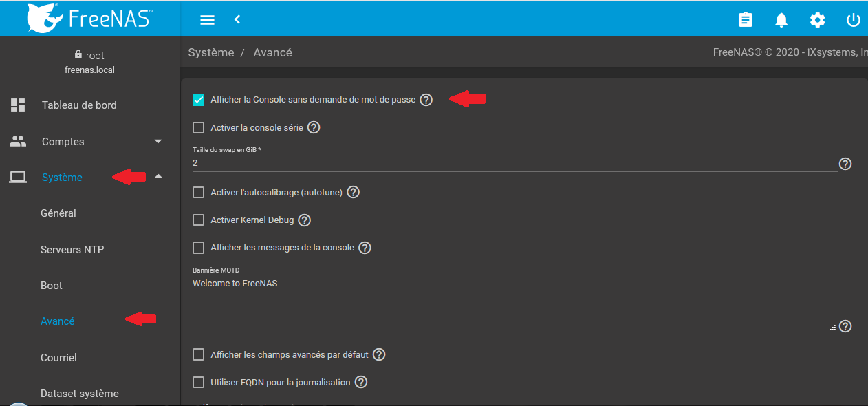Open the settings gear icon
The width and height of the screenshot is (868, 406).
point(817,20)
